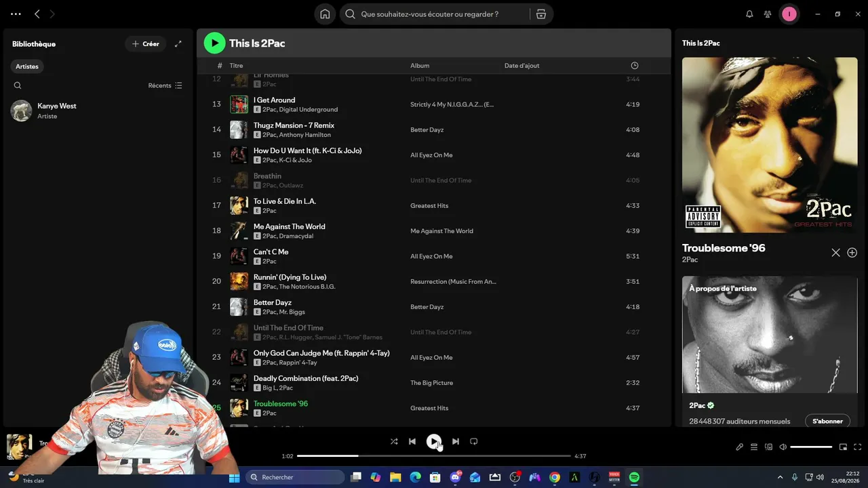Open Microsoft Edge in the taskbar
This screenshot has height=488, width=868.
[x=415, y=477]
